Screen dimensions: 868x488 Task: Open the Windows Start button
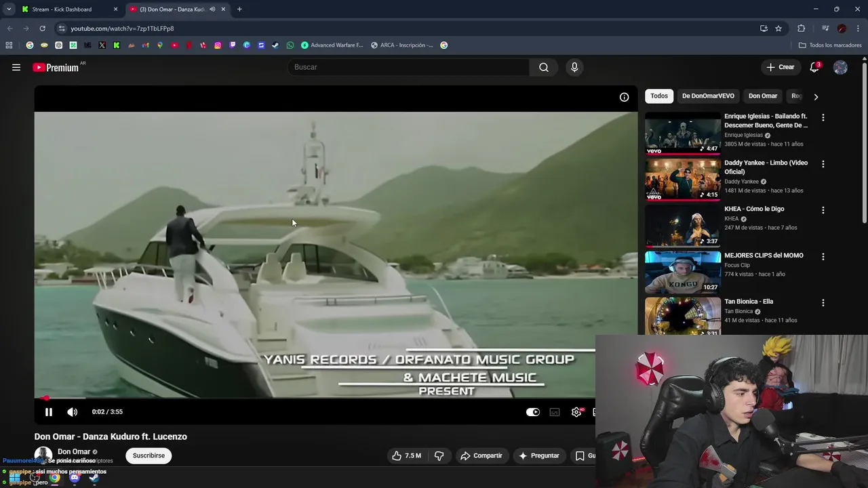tap(14, 477)
